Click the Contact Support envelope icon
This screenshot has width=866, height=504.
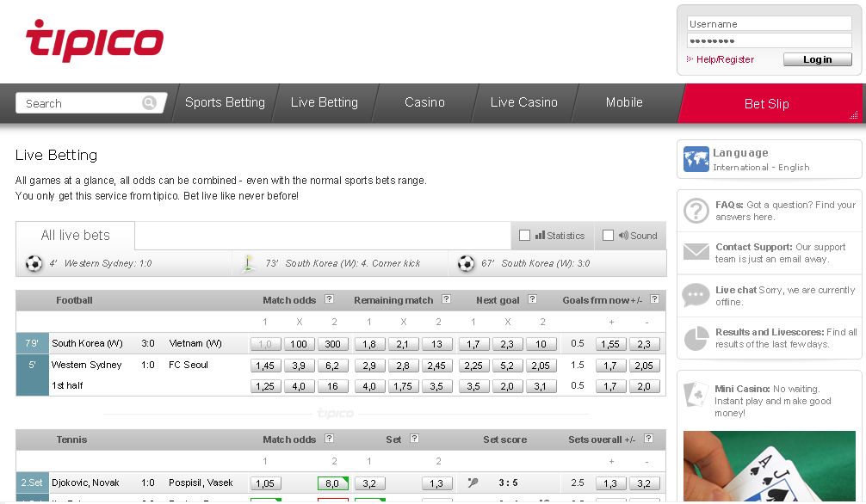(x=696, y=252)
